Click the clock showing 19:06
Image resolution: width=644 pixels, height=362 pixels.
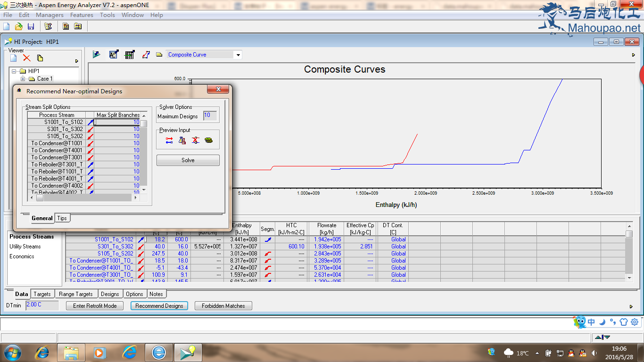(619, 349)
